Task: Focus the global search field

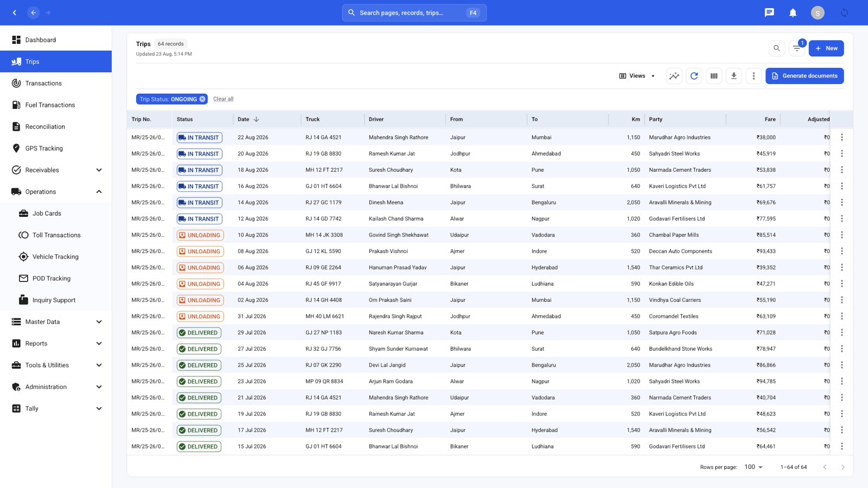Action: pyautogui.click(x=414, y=12)
